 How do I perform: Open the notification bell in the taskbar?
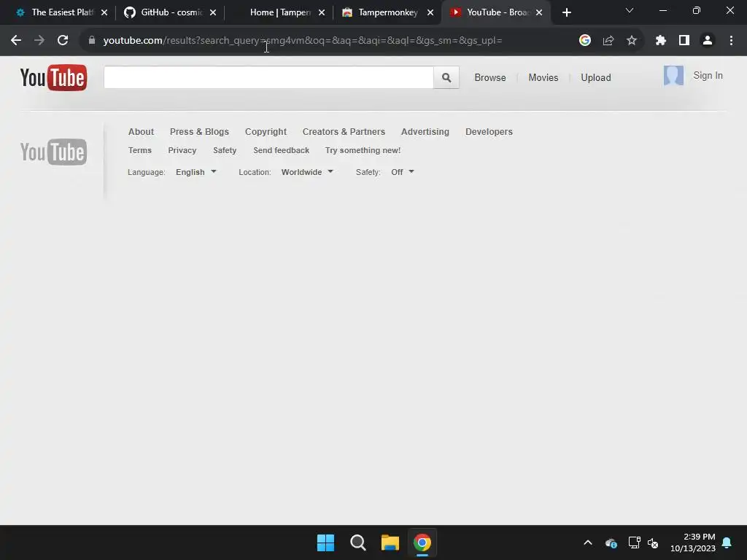pos(727,542)
